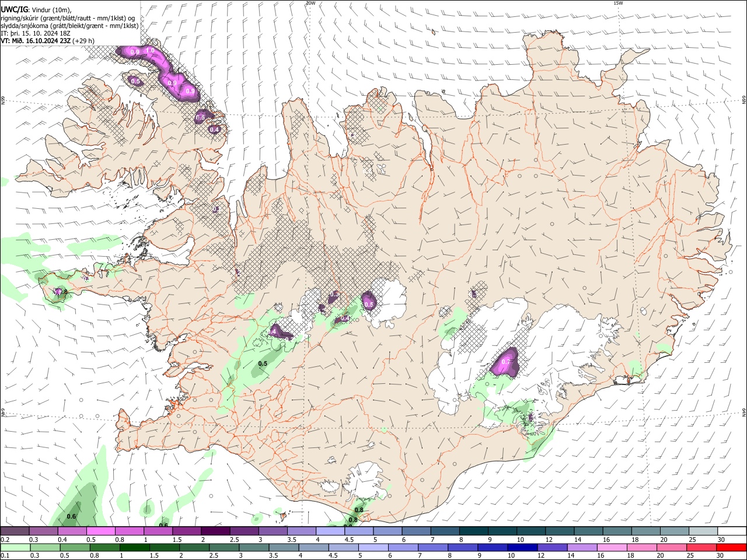
Task: Click snow-scale swatch between 1 and 1.5
Action: [158, 531]
